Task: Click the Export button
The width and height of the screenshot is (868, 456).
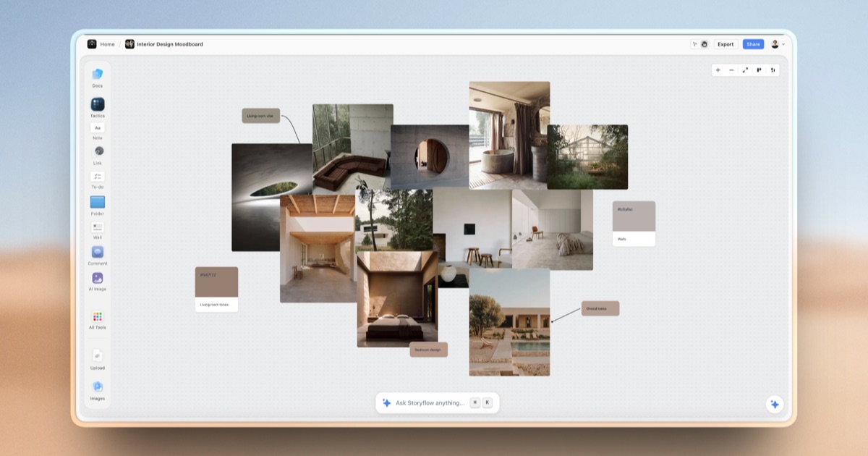Action: [726, 44]
